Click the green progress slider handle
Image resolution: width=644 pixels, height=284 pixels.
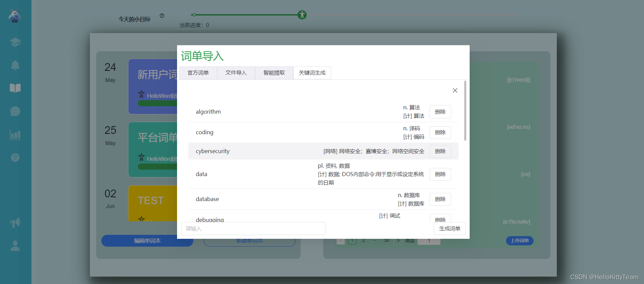(302, 15)
